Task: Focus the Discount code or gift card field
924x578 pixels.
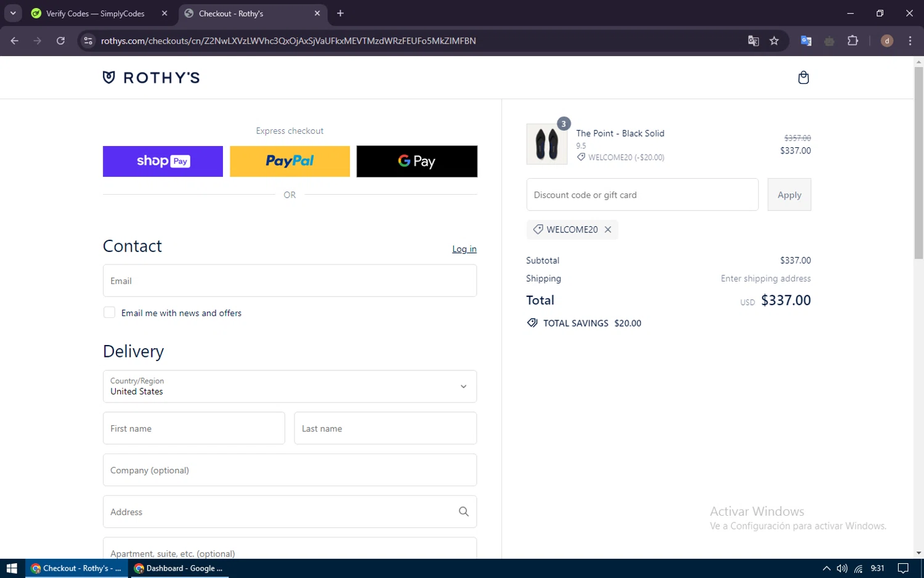Action: click(642, 195)
